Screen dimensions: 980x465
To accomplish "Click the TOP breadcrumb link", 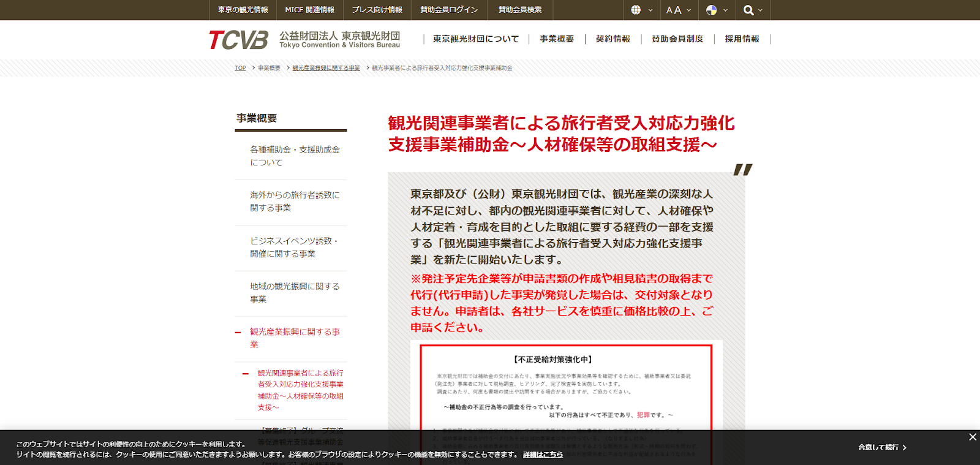I will pos(241,68).
